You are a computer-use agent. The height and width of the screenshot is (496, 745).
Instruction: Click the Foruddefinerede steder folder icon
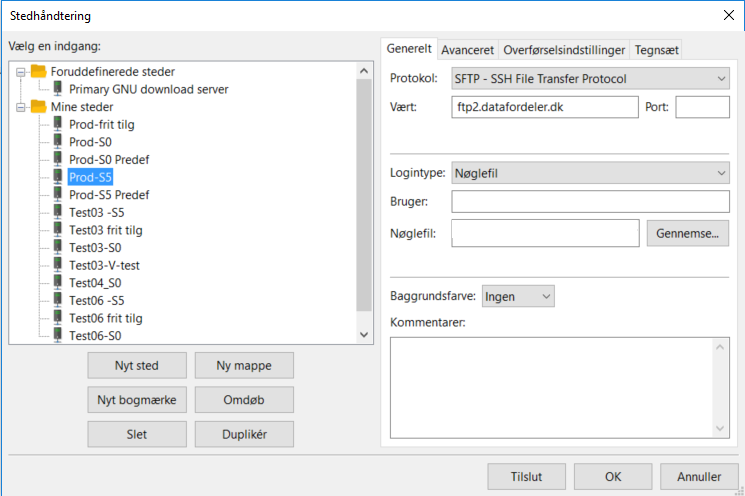pos(39,72)
